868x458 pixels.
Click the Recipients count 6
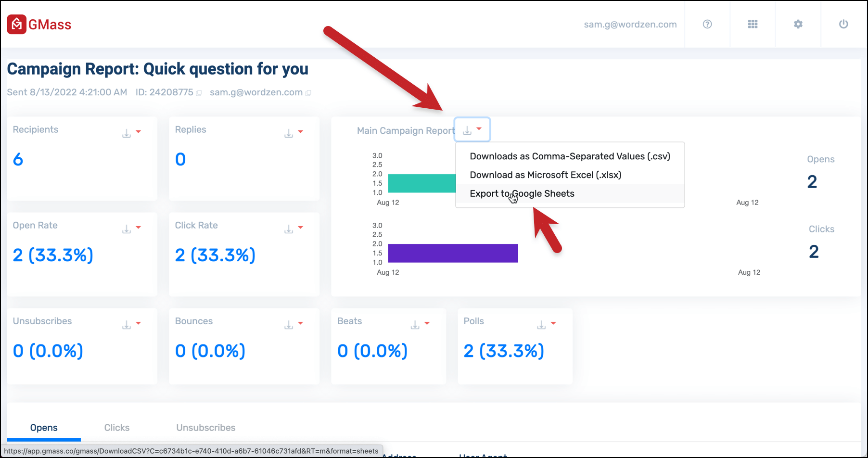18,159
